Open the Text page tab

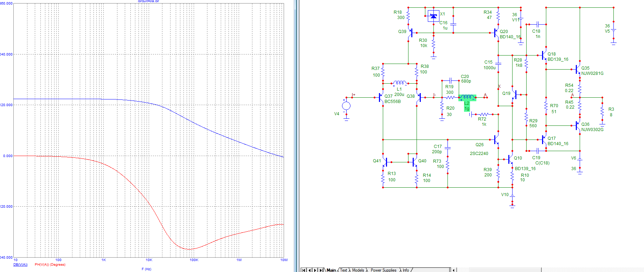point(343,270)
